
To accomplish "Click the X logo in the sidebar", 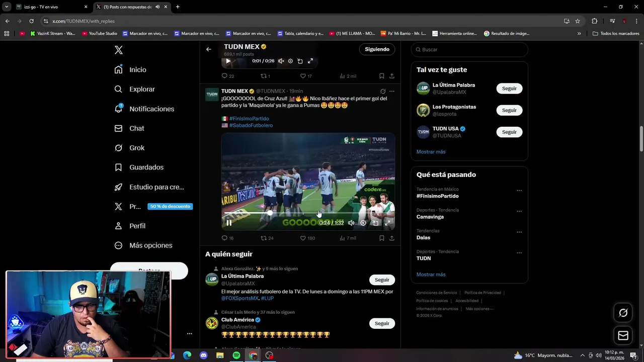I will [x=118, y=50].
